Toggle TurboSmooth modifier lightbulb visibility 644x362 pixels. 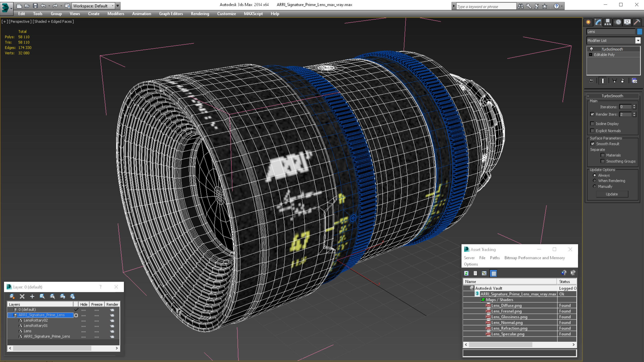[x=591, y=49]
